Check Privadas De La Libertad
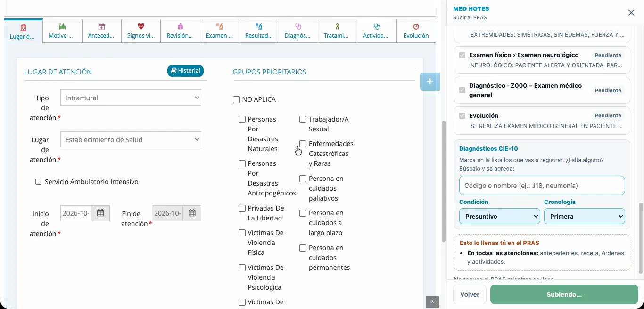644x309 pixels. click(242, 208)
